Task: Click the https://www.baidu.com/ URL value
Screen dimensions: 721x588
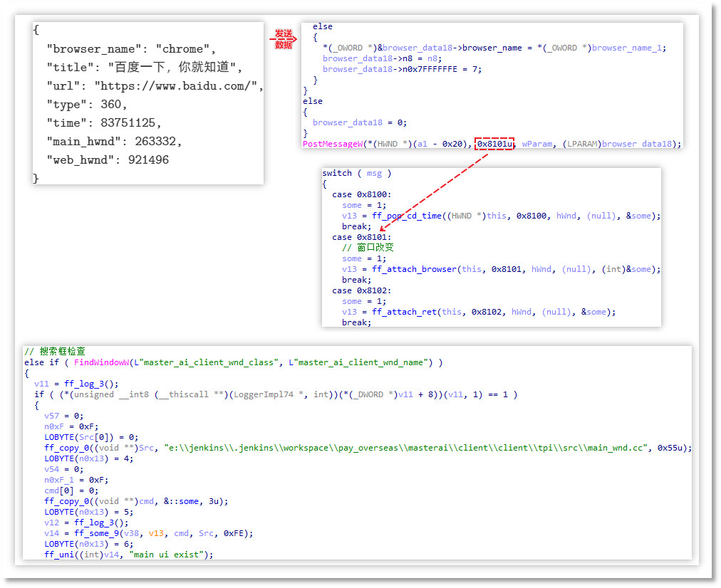Action: (179, 86)
